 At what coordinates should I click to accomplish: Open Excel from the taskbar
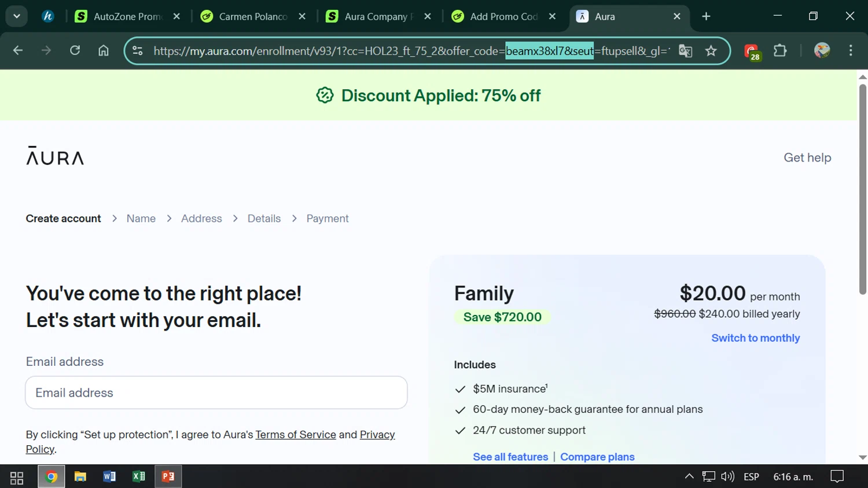[139, 477]
